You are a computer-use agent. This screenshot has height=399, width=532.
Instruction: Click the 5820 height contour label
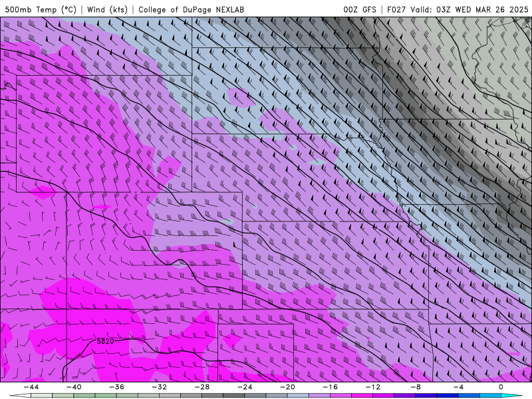pos(106,341)
